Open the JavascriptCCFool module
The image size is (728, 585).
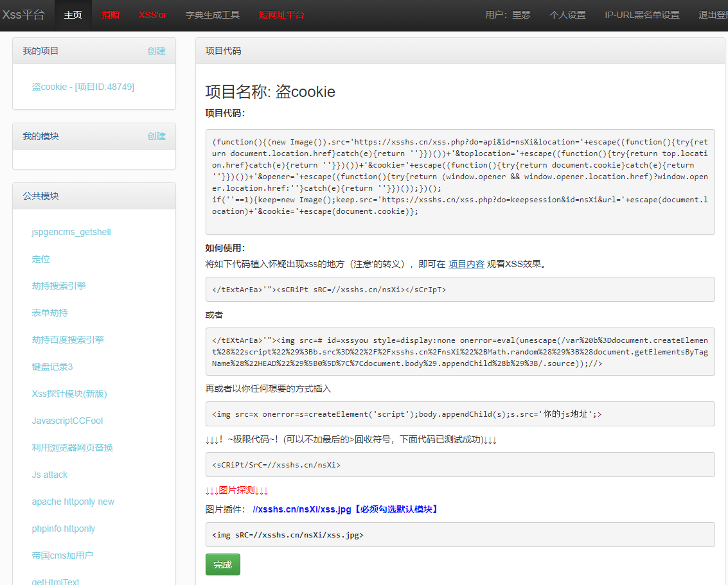pyautogui.click(x=67, y=421)
